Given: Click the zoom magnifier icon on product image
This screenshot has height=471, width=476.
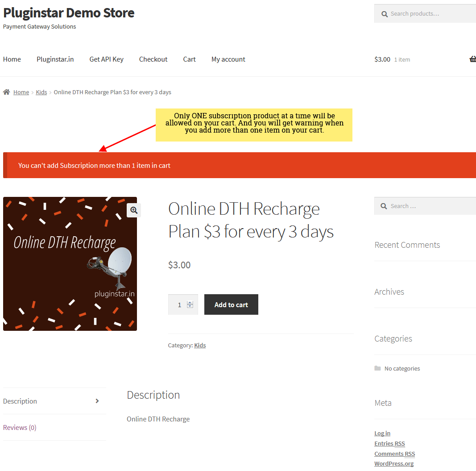Looking at the screenshot, I should point(134,210).
